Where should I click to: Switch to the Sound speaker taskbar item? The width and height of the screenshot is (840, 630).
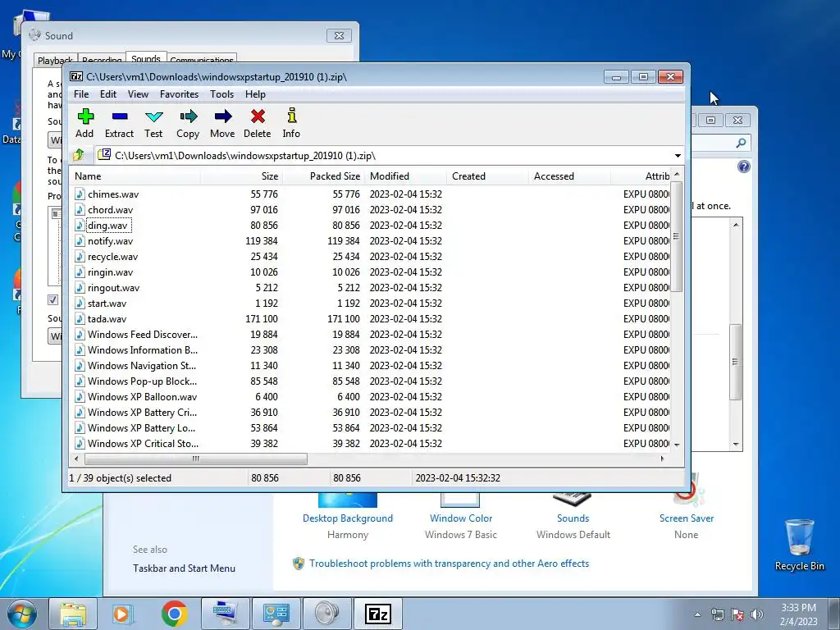point(327,614)
